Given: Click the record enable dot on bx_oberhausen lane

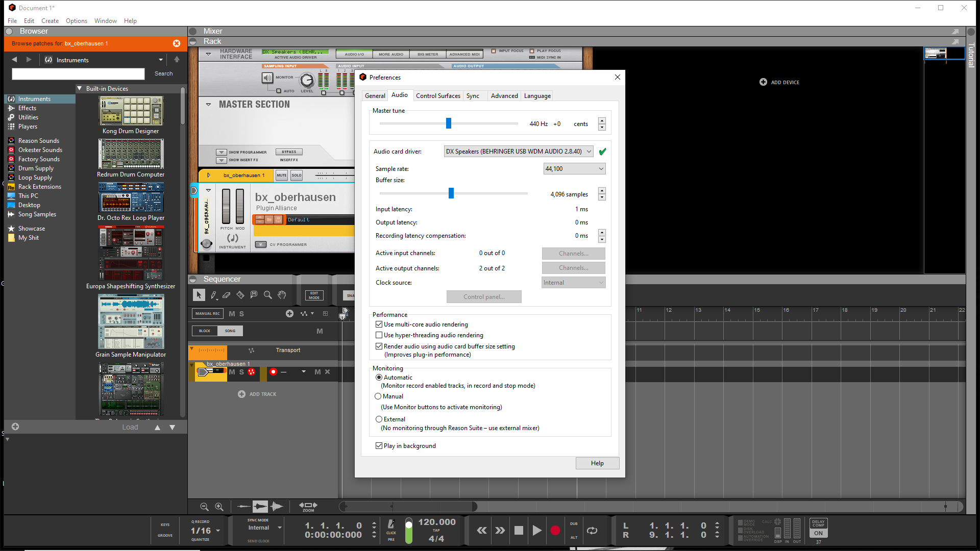Looking at the screenshot, I should [273, 372].
